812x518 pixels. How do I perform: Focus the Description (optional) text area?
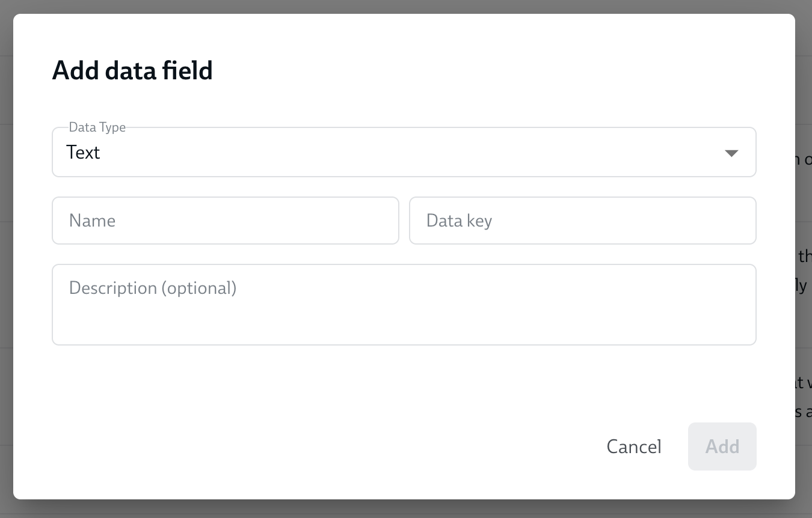tap(404, 305)
